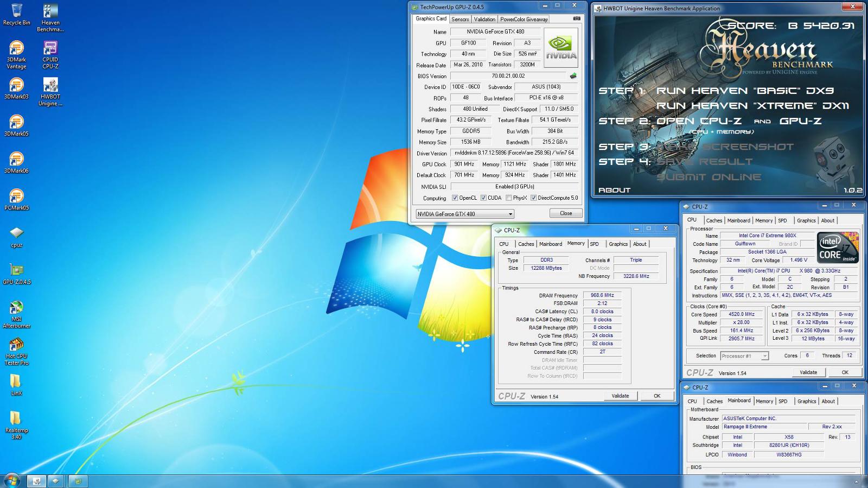
Task: Click the second pinned taskbar icon
Action: coord(55,481)
